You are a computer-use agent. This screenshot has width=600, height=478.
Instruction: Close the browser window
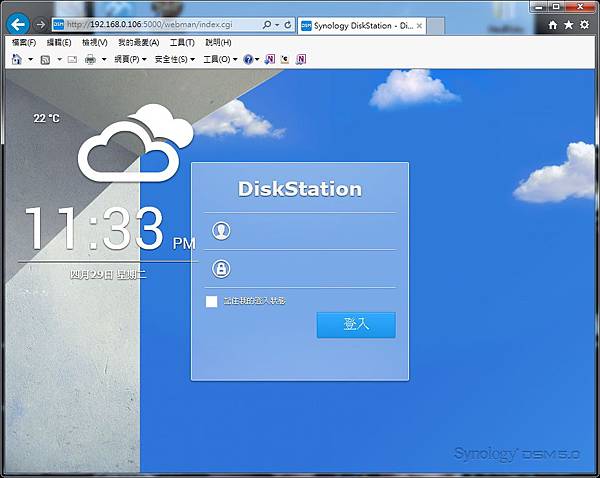(580, 6)
